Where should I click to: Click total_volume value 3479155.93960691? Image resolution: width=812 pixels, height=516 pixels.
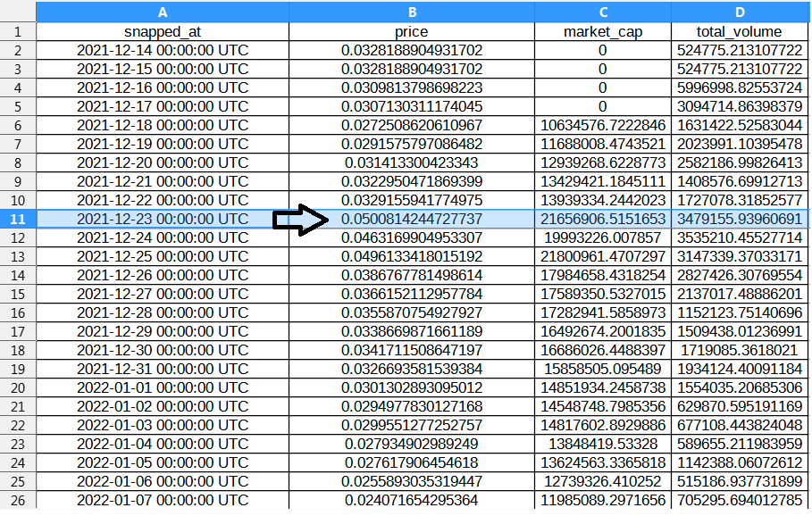click(x=740, y=219)
